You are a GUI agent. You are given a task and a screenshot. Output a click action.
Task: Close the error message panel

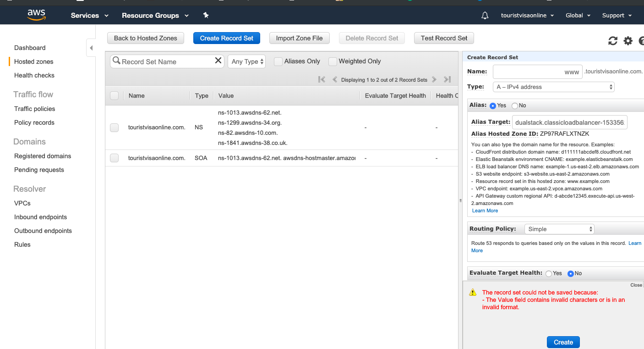(x=636, y=285)
